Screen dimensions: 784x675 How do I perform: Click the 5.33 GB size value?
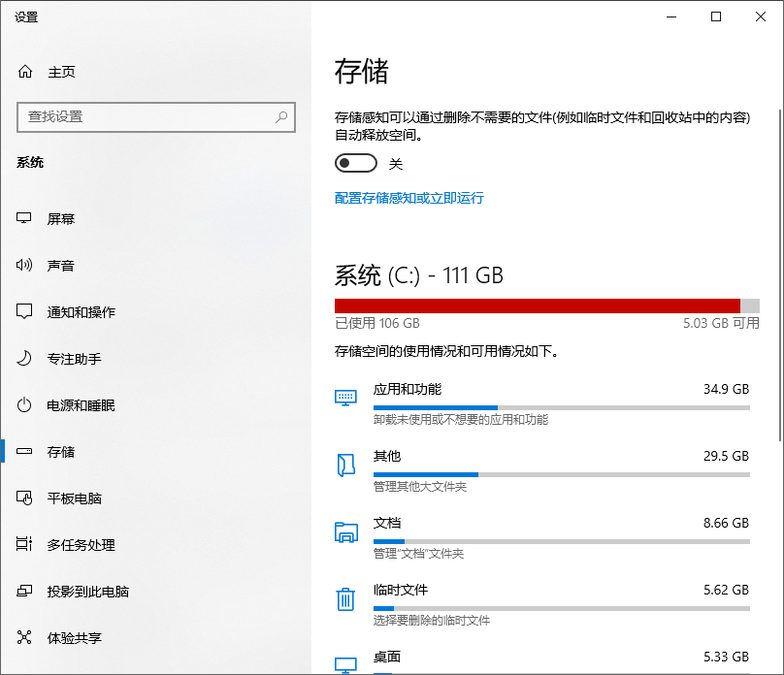point(726,657)
